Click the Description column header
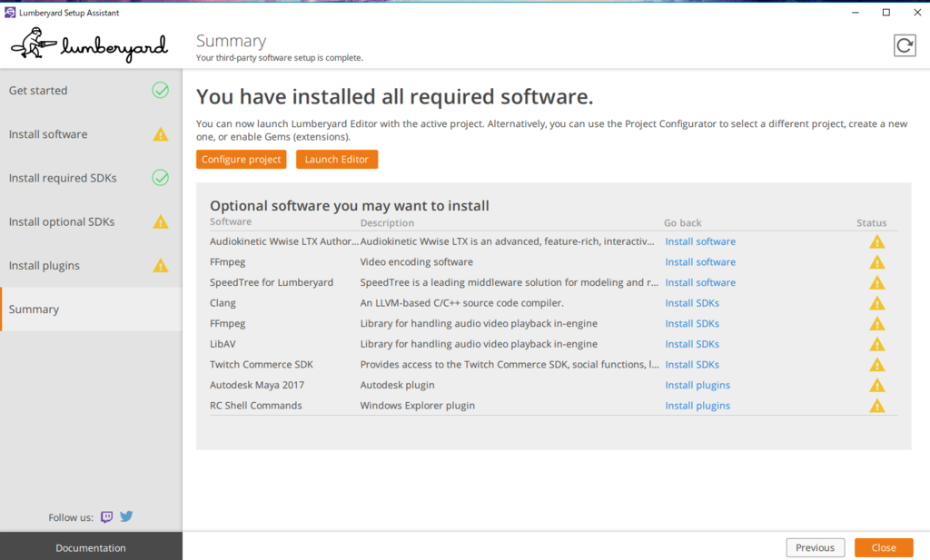The width and height of the screenshot is (930, 560). [x=387, y=222]
